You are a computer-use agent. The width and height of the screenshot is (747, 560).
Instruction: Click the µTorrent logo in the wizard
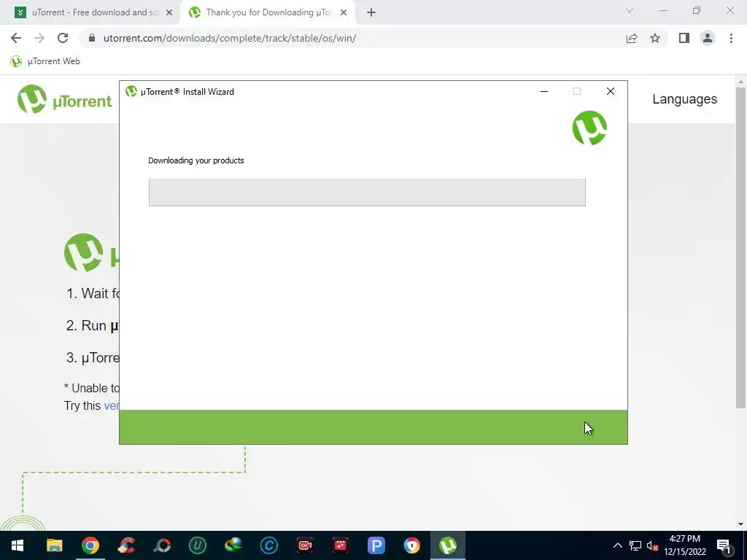(x=589, y=128)
